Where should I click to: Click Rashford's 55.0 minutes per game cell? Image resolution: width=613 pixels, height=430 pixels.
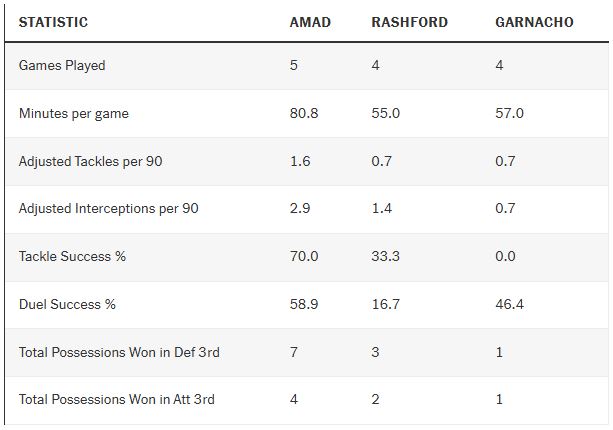click(x=385, y=113)
